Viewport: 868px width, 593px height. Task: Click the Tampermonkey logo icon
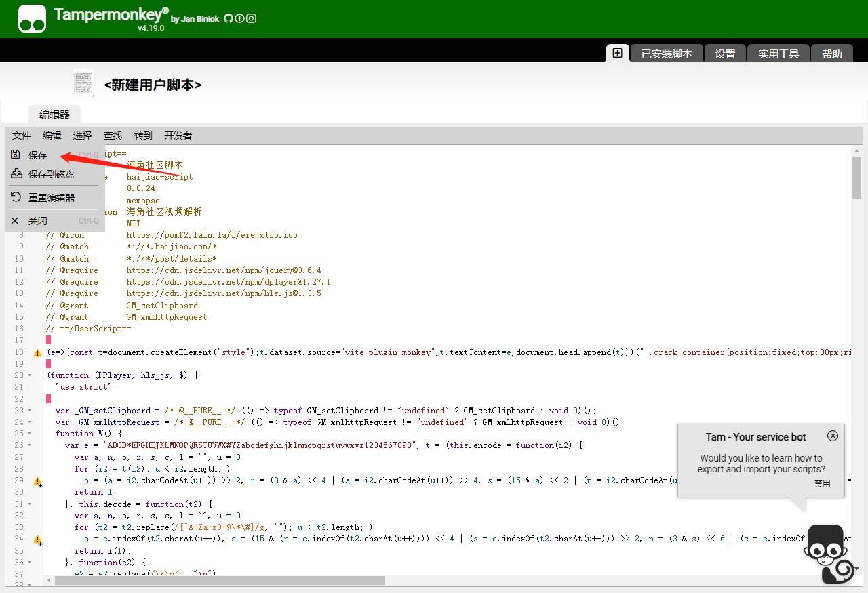click(32, 19)
